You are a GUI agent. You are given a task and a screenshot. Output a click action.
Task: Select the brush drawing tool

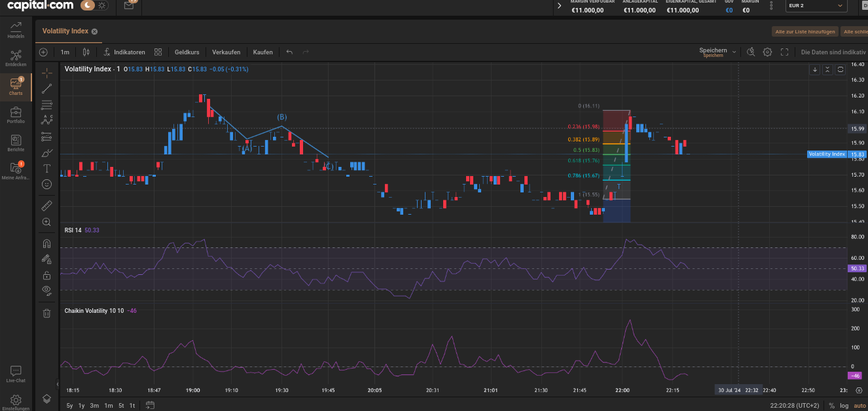[46, 153]
